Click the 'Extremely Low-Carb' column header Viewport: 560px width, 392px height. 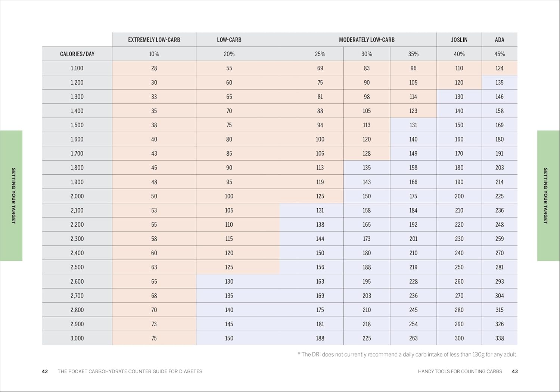point(154,40)
